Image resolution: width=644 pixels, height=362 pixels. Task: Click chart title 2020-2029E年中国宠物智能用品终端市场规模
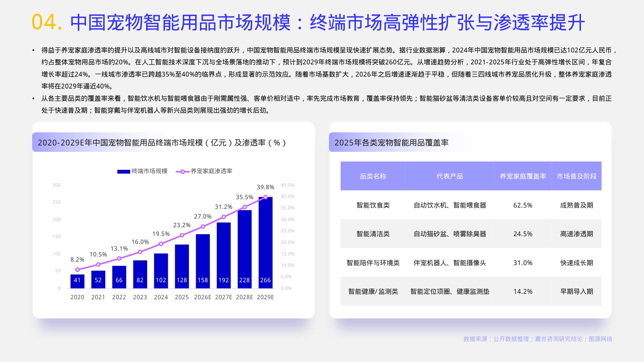coord(120,143)
